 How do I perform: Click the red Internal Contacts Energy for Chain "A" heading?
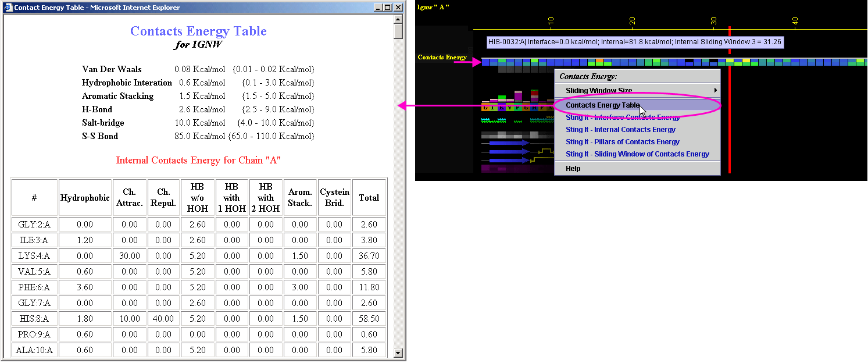tap(198, 160)
